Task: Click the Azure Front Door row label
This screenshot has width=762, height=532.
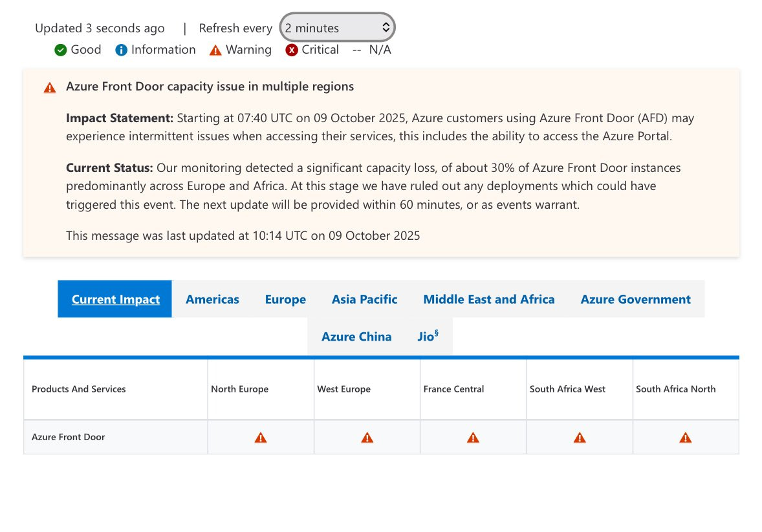Action: [68, 437]
